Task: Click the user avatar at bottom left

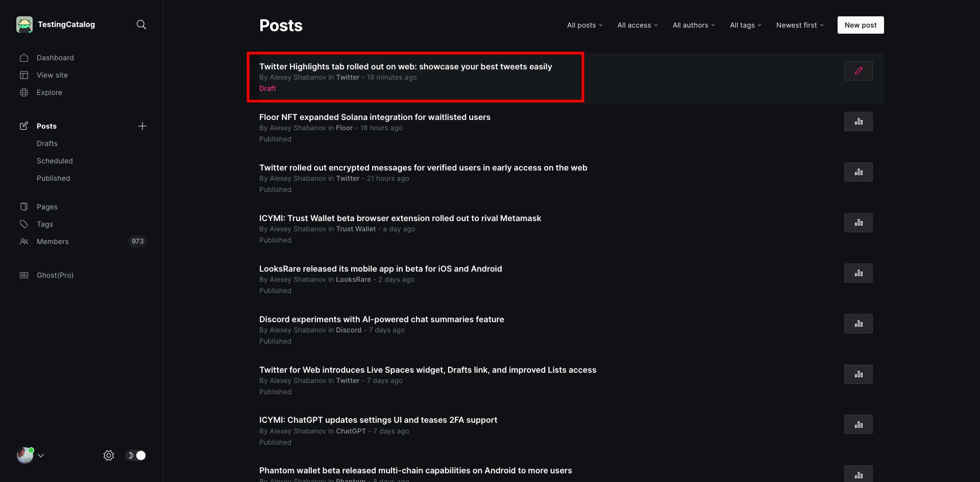Action: (x=25, y=455)
